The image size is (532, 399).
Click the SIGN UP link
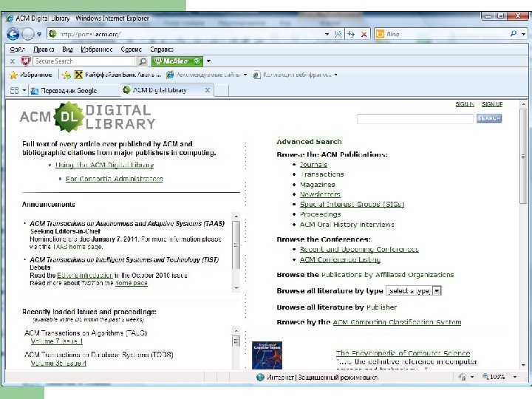[x=492, y=104]
